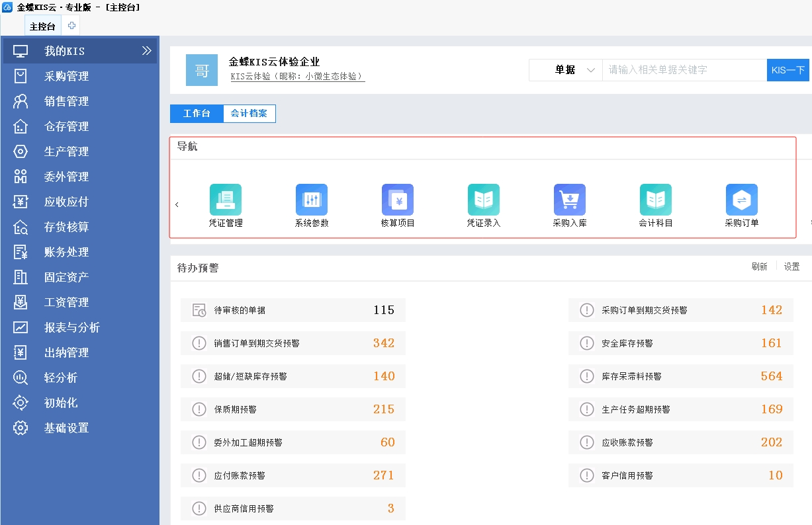
Task: Click the 销售管理 sidebar icon
Action: click(21, 101)
